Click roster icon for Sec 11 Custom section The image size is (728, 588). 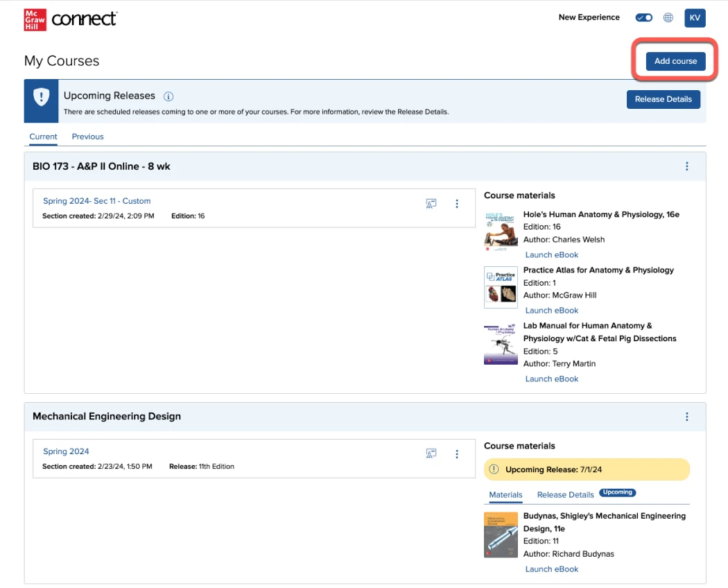[x=431, y=203]
